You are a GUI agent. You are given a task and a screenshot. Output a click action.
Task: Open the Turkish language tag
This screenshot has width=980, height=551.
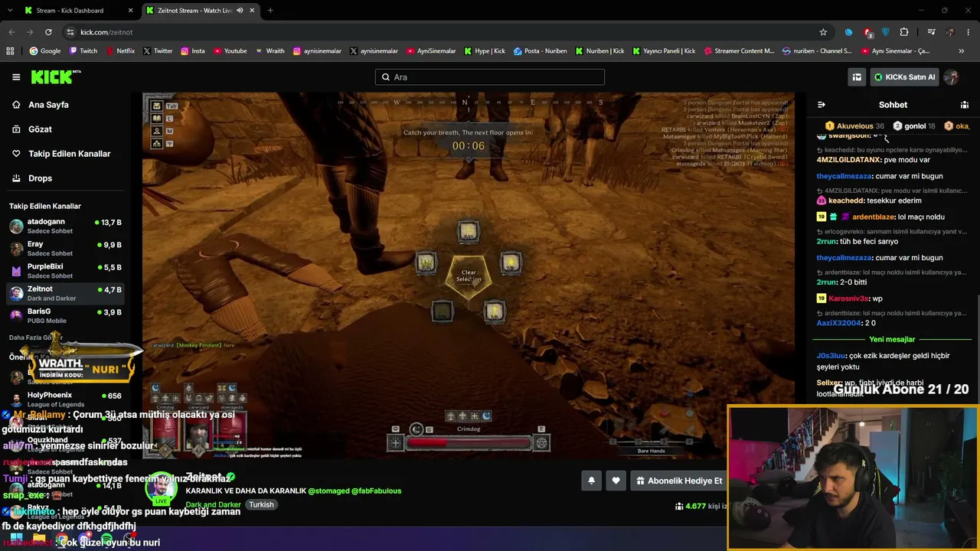point(261,505)
